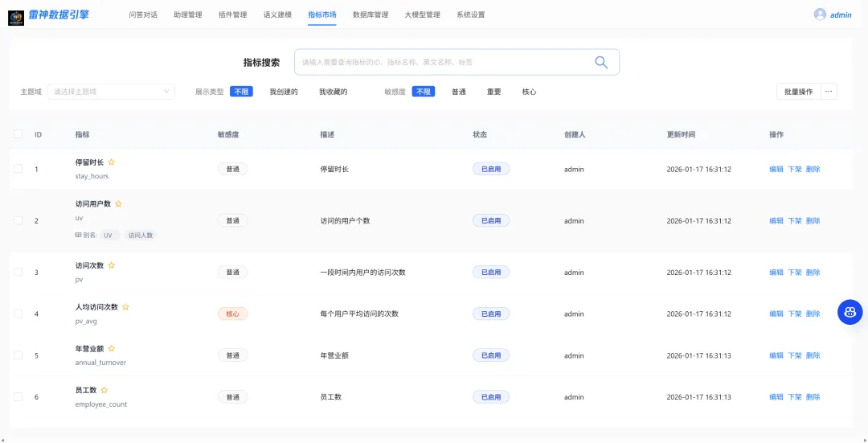Click 编辑 link for 停留时长 row
This screenshot has width=868, height=443.
point(776,170)
